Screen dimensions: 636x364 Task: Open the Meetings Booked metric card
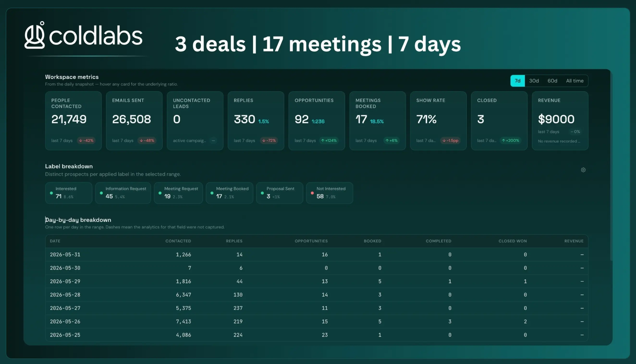[378, 121]
